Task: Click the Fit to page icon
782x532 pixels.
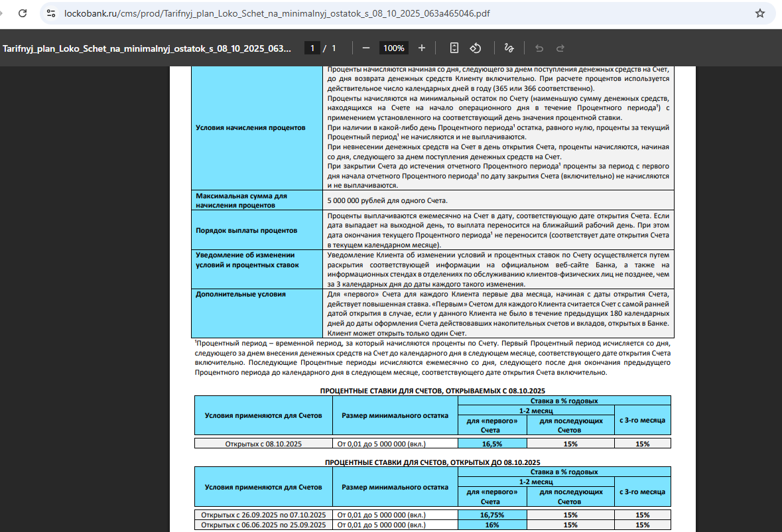Action: 454,48
